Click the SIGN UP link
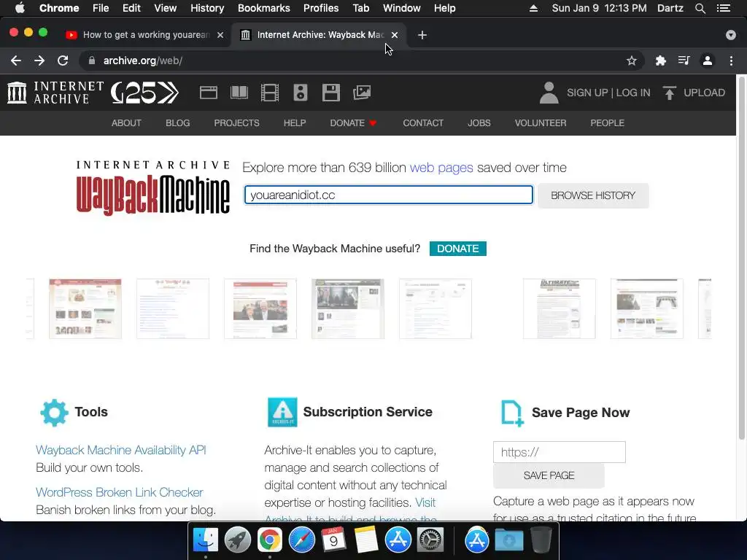Screen dimensions: 747x560 click(x=587, y=93)
